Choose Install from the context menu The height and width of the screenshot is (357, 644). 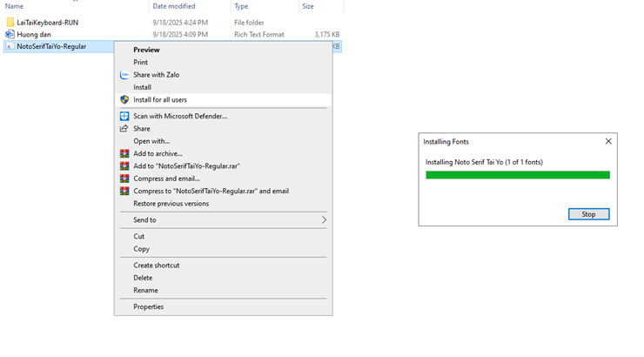[x=142, y=87]
